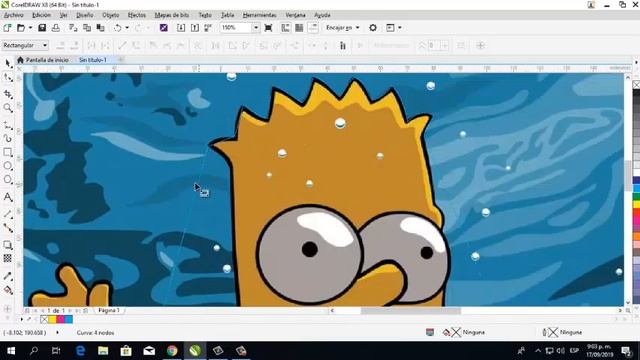This screenshot has width=640, height=360.
Task: Select the Ellipse tool
Action: point(8,166)
